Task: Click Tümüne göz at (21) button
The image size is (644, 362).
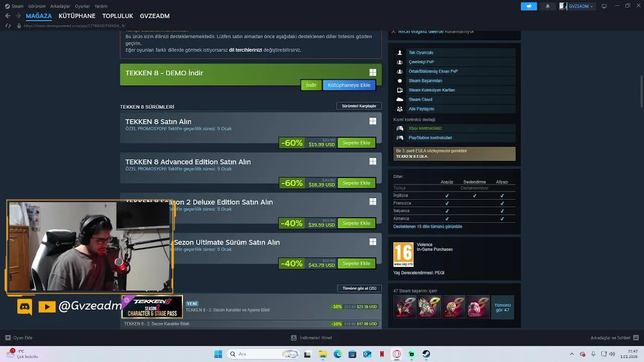Action: coord(359,288)
